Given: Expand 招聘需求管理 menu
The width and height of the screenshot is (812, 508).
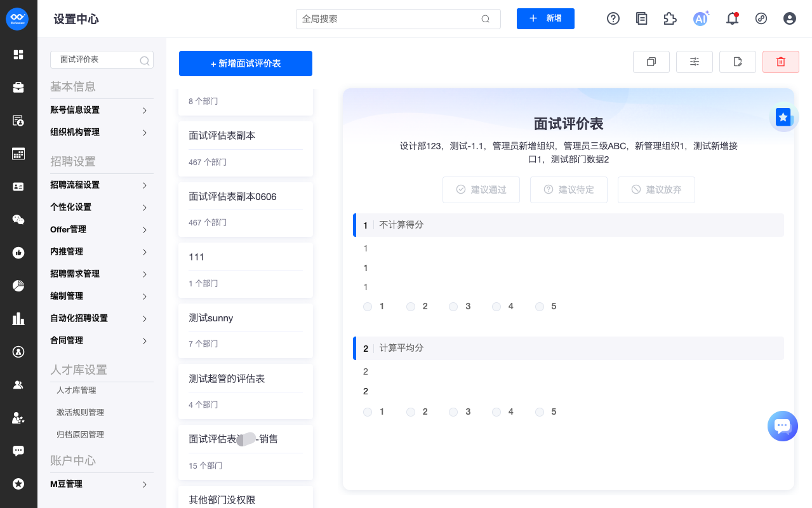Looking at the screenshot, I should click(102, 274).
